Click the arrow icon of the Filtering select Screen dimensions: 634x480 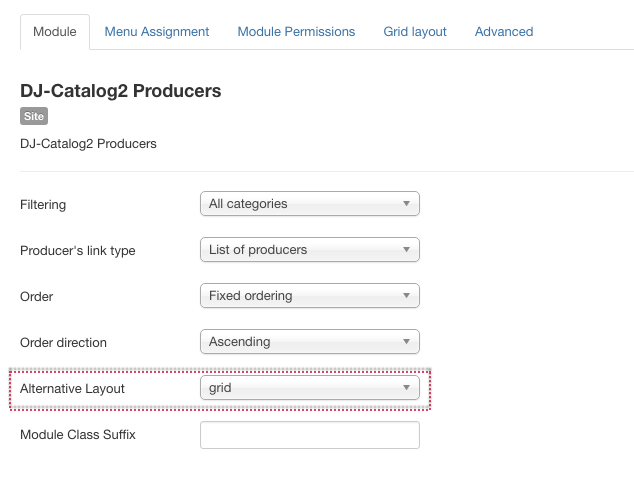tap(406, 204)
